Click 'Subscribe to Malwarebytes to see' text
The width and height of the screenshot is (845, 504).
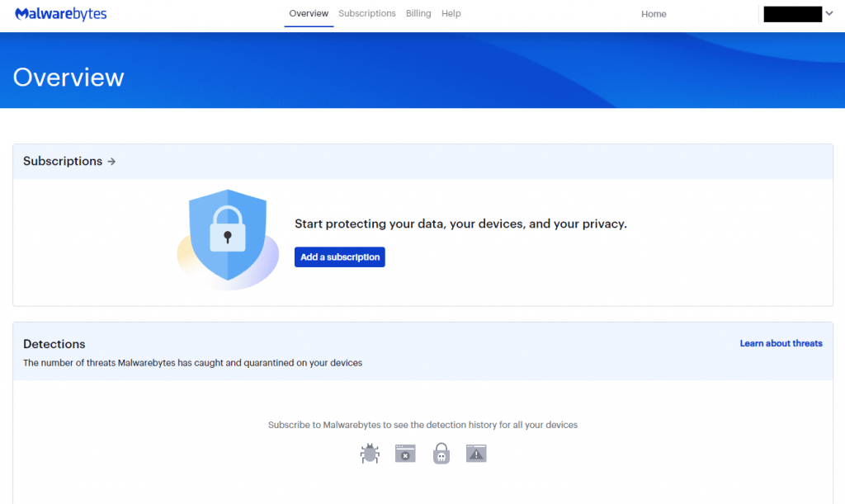[422, 425]
